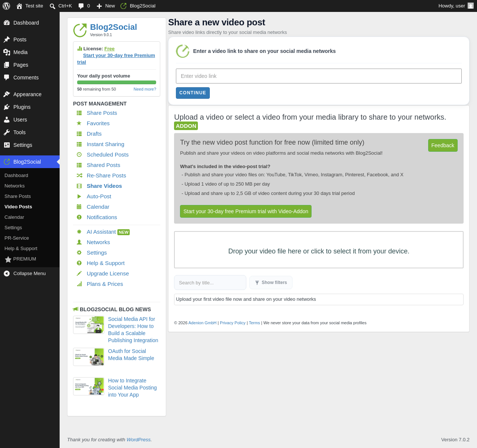
Task: Click the Collapse Menu arrow icon
Action: (x=7, y=274)
